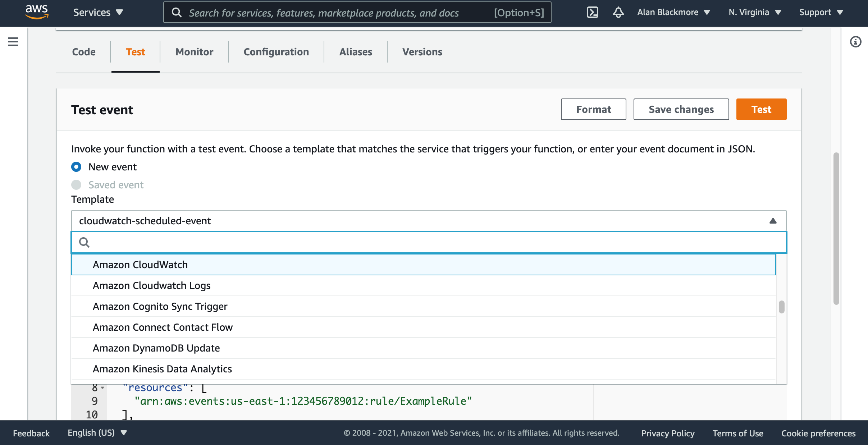Click the magnifier icon in the template filter

click(84, 242)
